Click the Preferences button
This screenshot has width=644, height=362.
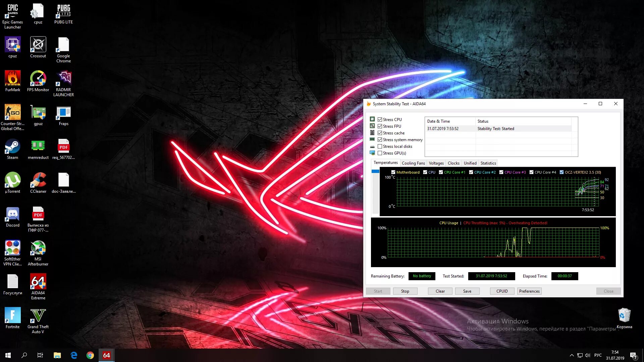coord(529,291)
